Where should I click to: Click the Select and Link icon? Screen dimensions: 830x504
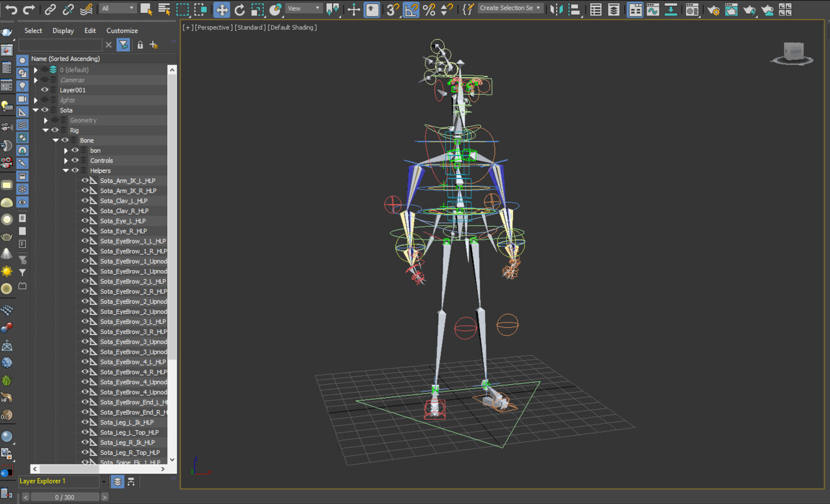(x=50, y=10)
